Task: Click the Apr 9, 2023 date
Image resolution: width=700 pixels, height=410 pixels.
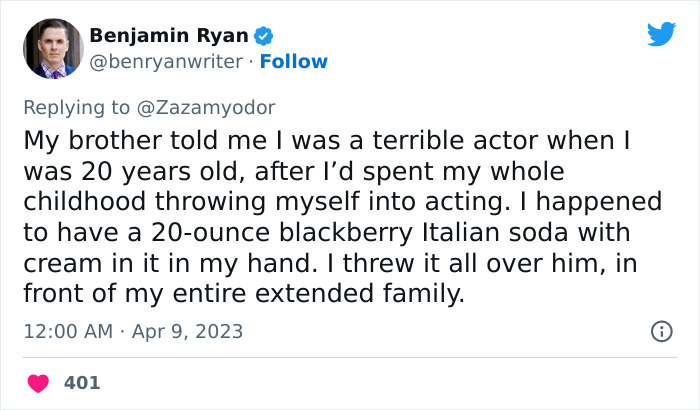Action: click(x=186, y=331)
